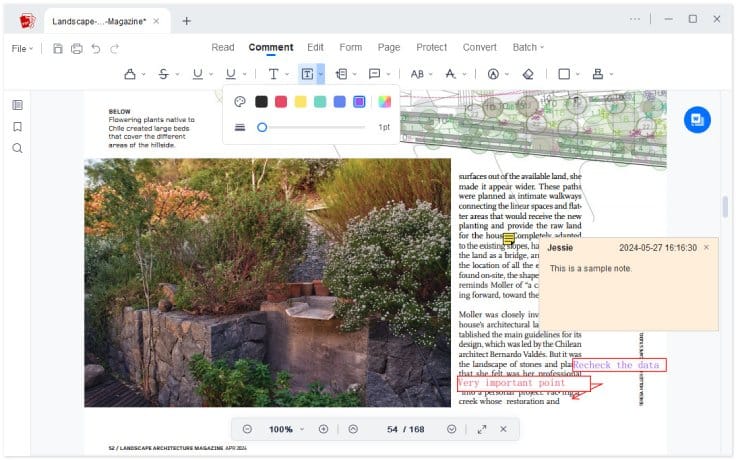The image size is (736, 460).
Task: Switch to the Edit tab
Action: pyautogui.click(x=315, y=47)
